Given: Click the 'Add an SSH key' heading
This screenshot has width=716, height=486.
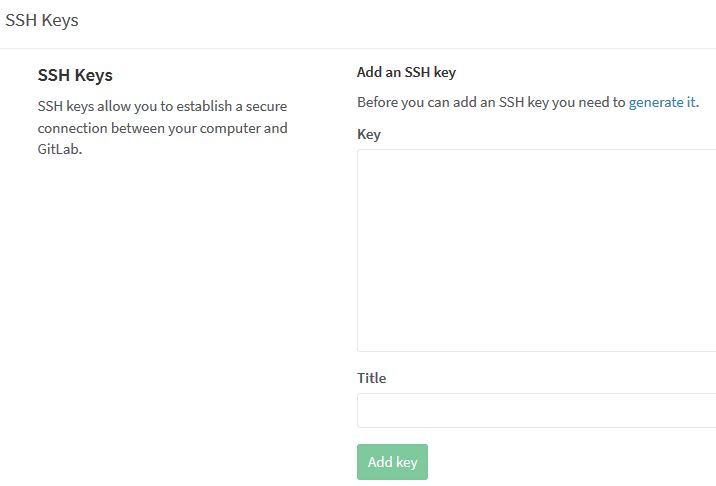Looking at the screenshot, I should (x=406, y=72).
